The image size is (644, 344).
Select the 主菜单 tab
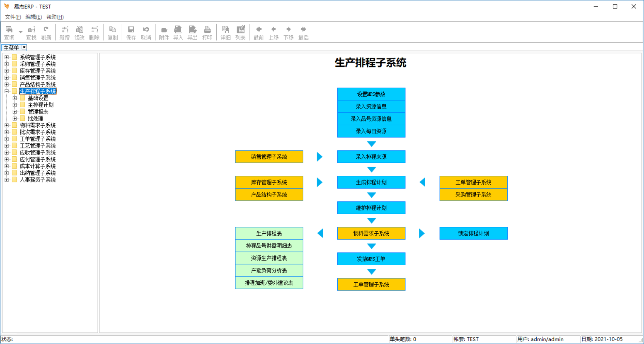(11, 48)
